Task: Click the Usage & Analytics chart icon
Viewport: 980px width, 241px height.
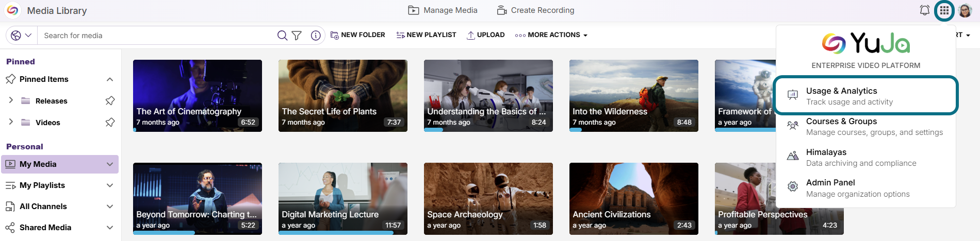Action: point(793,95)
